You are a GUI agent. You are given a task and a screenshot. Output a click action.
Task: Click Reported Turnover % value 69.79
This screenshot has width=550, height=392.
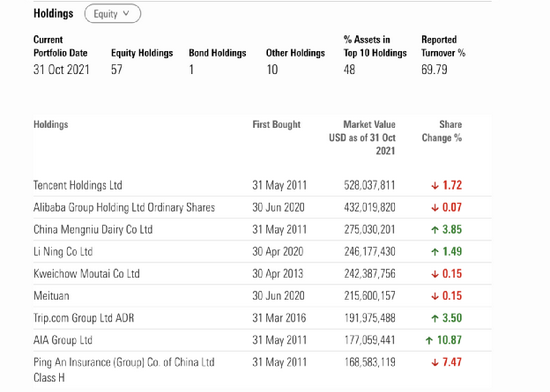(x=434, y=69)
